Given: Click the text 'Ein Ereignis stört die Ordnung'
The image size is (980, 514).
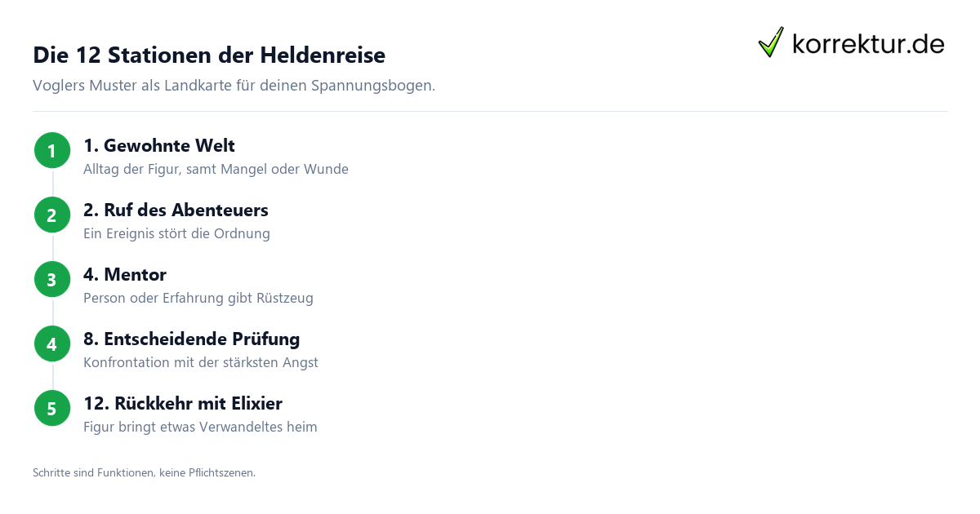Looking at the screenshot, I should click(x=176, y=234).
